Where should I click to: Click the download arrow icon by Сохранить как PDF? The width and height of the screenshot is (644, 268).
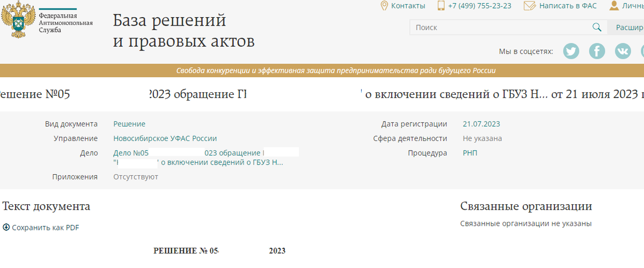(6, 227)
